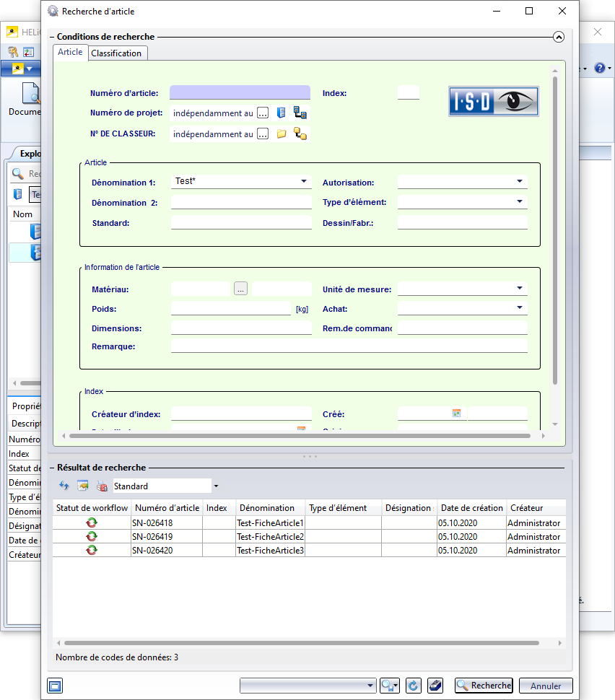Viewport: 615px width, 700px height.
Task: Click the Annuler button
Action: coord(546,686)
